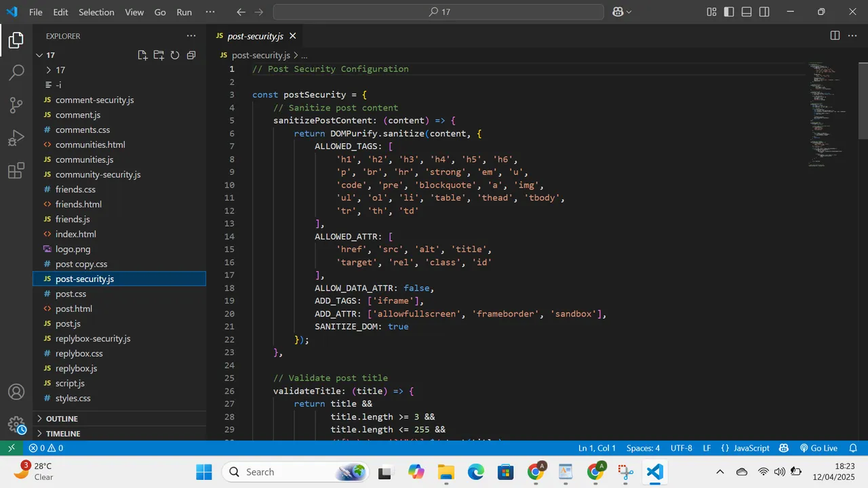Select the post-security.js editor tab
Screen dimensions: 868x488
point(255,36)
